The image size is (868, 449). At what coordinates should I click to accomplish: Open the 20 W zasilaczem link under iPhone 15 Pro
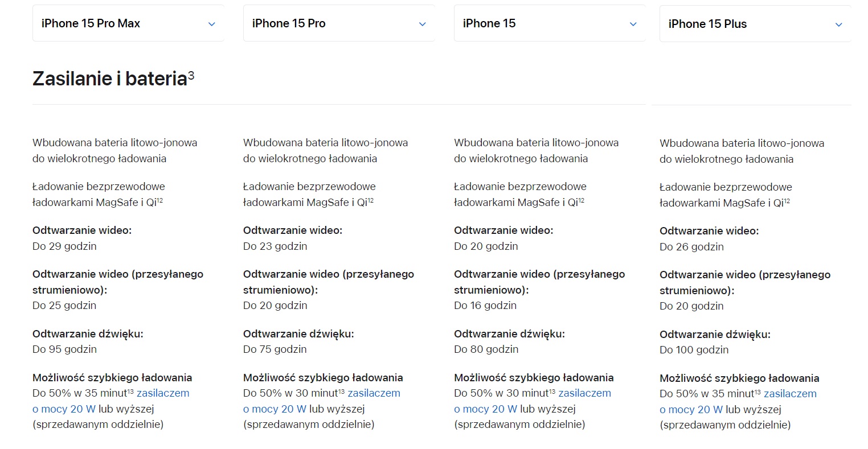click(x=374, y=393)
